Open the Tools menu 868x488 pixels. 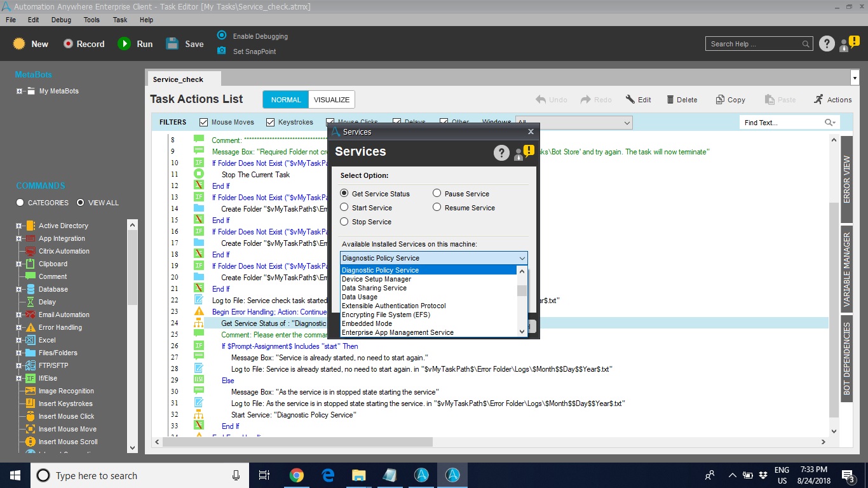(92, 20)
